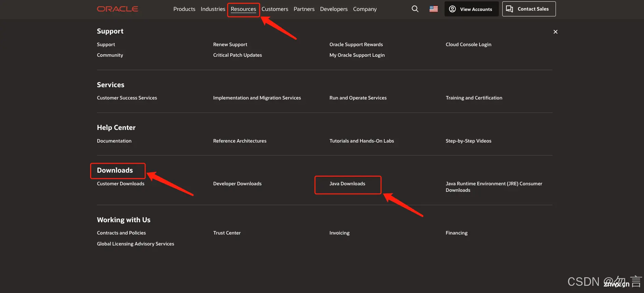Open the Documentation link
644x293 pixels.
point(114,141)
